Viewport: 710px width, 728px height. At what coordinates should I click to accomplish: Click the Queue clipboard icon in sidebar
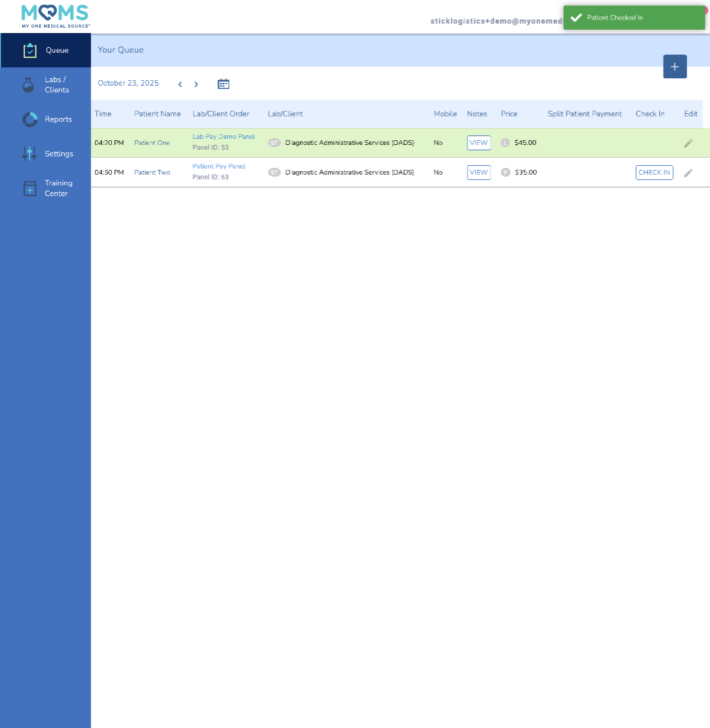[30, 51]
